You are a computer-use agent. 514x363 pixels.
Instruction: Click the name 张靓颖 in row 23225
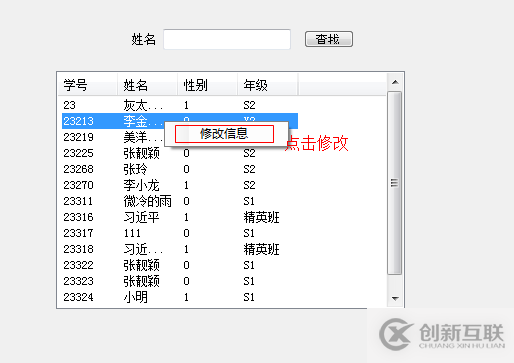tap(142, 153)
